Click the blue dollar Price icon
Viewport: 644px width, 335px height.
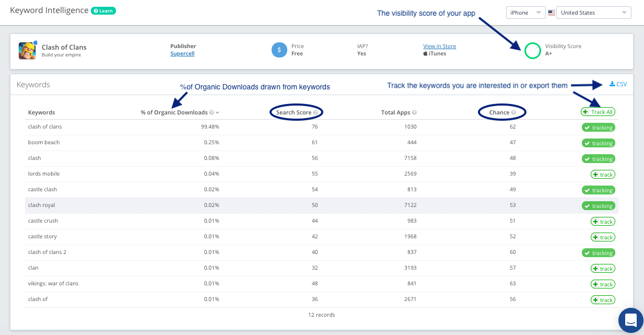pos(279,50)
